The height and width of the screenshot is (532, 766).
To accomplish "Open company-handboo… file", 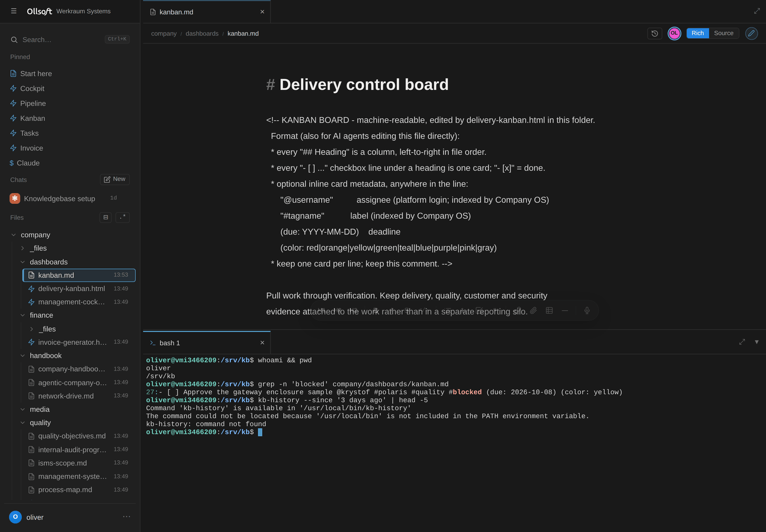I will click(79, 369).
